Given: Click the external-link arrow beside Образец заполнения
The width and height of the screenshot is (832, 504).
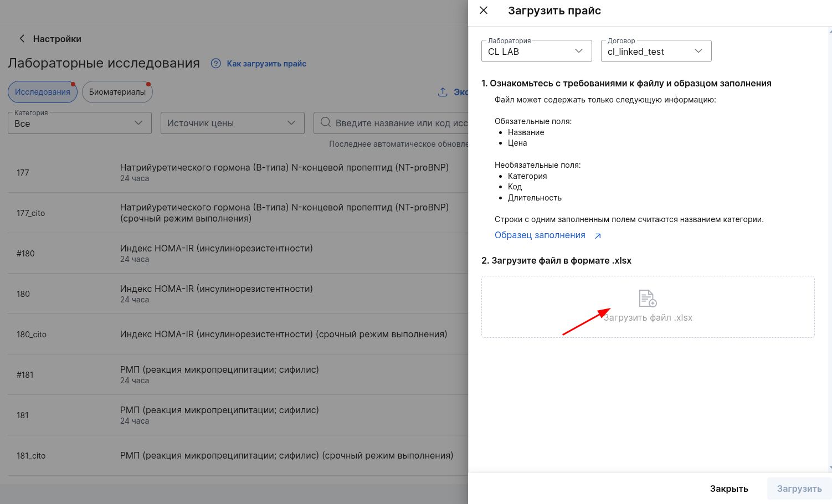Looking at the screenshot, I should point(598,236).
